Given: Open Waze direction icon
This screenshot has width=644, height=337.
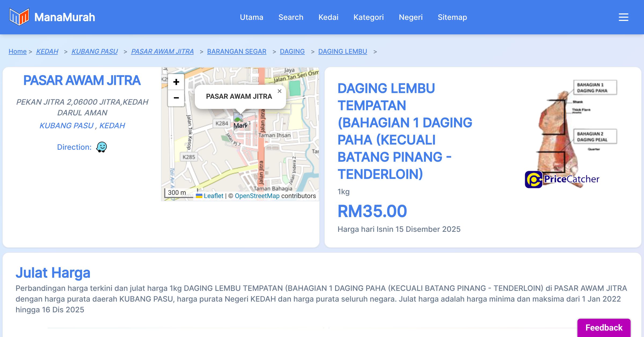Looking at the screenshot, I should tap(101, 147).
